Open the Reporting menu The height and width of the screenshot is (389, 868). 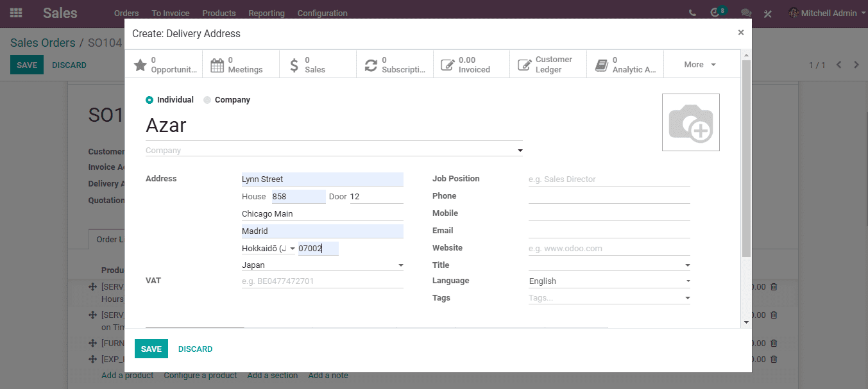[x=266, y=13]
